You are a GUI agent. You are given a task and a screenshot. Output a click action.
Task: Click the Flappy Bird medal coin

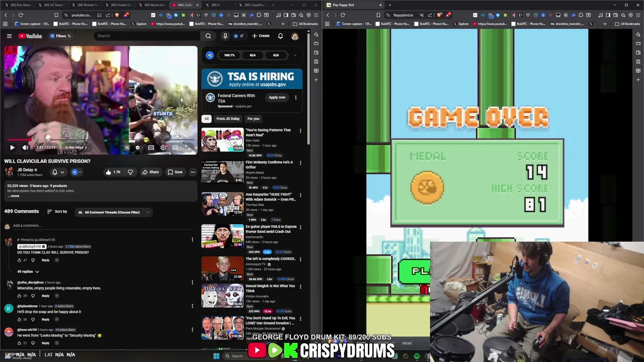(427, 188)
